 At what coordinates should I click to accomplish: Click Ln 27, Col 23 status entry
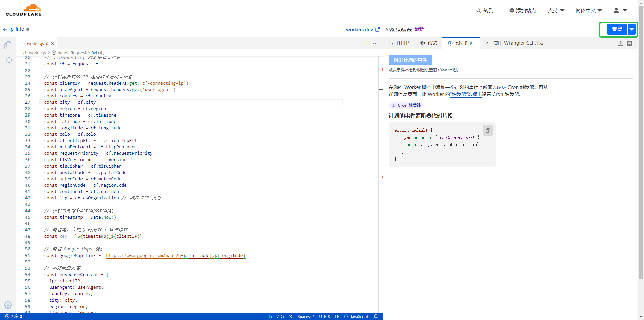(x=280, y=316)
